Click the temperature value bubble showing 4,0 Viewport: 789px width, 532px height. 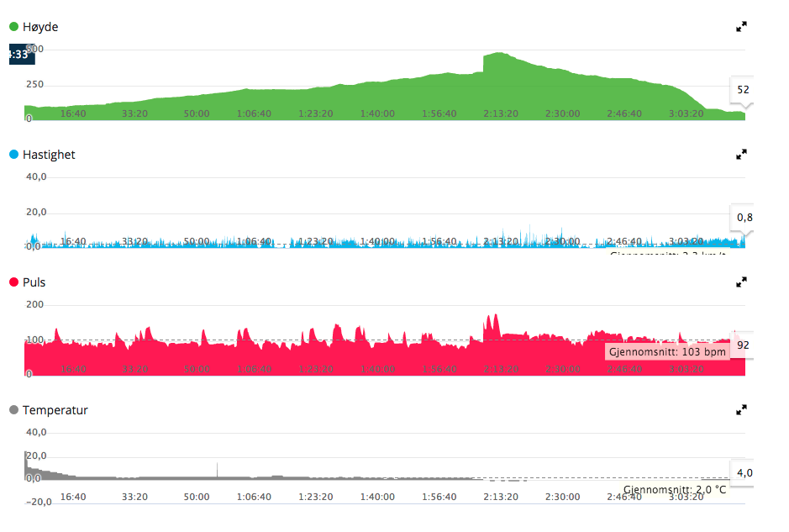pyautogui.click(x=744, y=473)
